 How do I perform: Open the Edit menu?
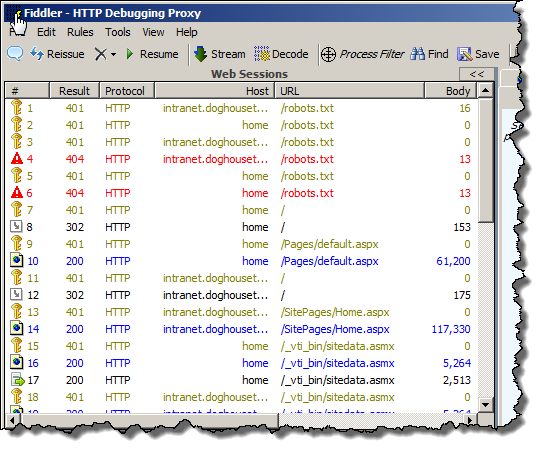(x=46, y=32)
